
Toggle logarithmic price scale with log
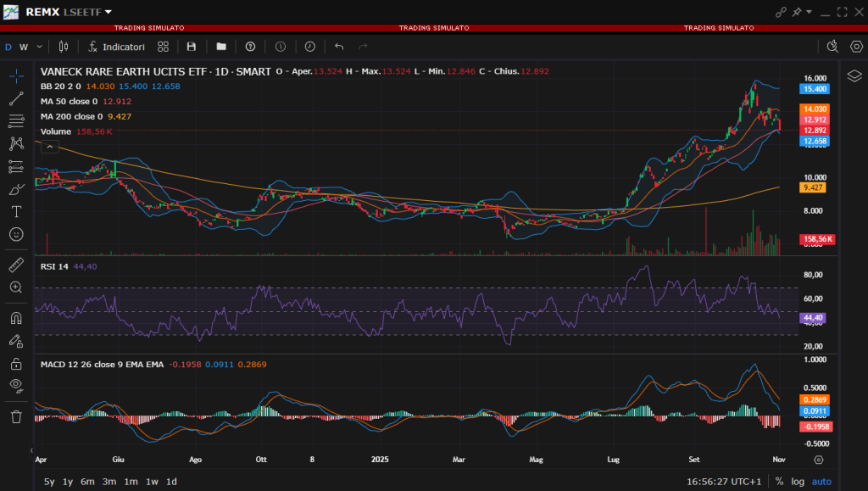coord(797,481)
